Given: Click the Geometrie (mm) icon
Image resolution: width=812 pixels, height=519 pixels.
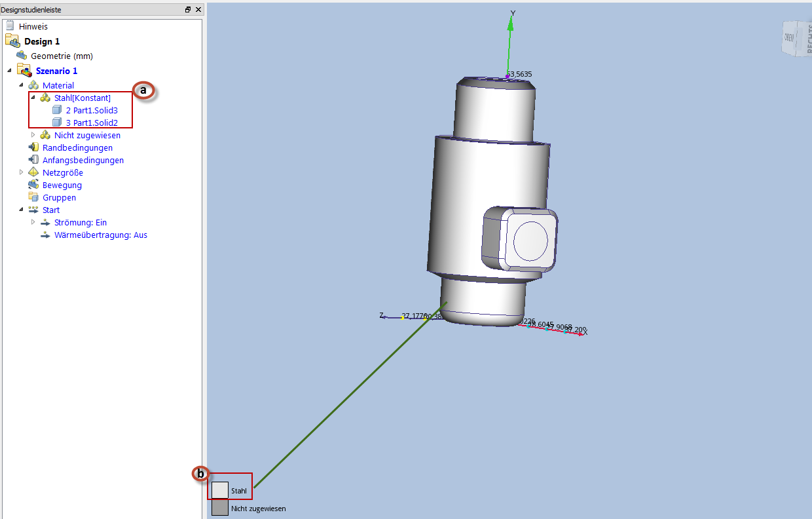Looking at the screenshot, I should click(x=22, y=56).
